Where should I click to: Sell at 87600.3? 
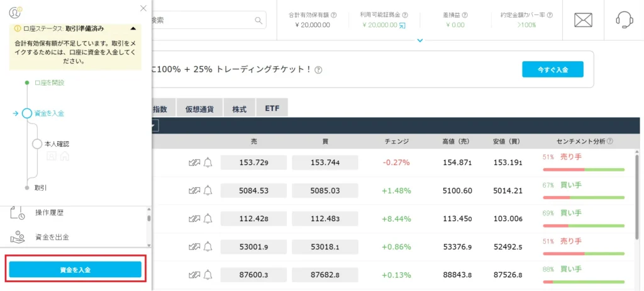253,275
